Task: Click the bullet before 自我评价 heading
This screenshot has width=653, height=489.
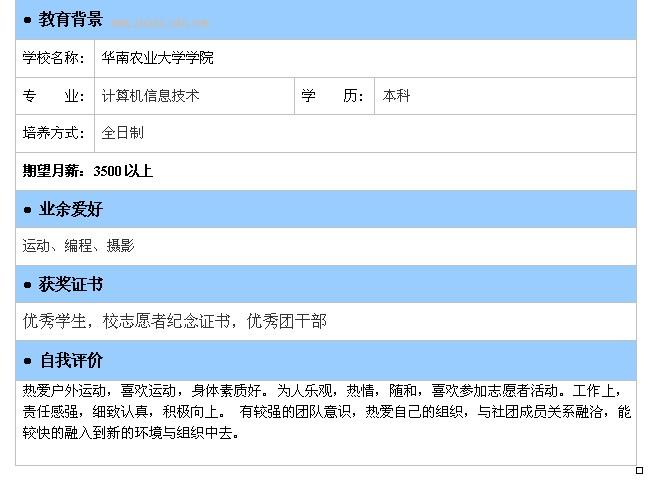Action: (28, 361)
